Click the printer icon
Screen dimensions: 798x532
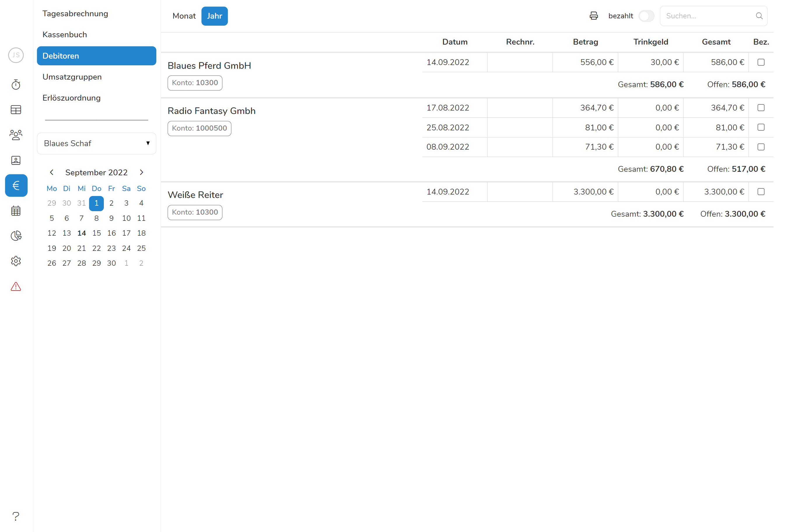(594, 16)
